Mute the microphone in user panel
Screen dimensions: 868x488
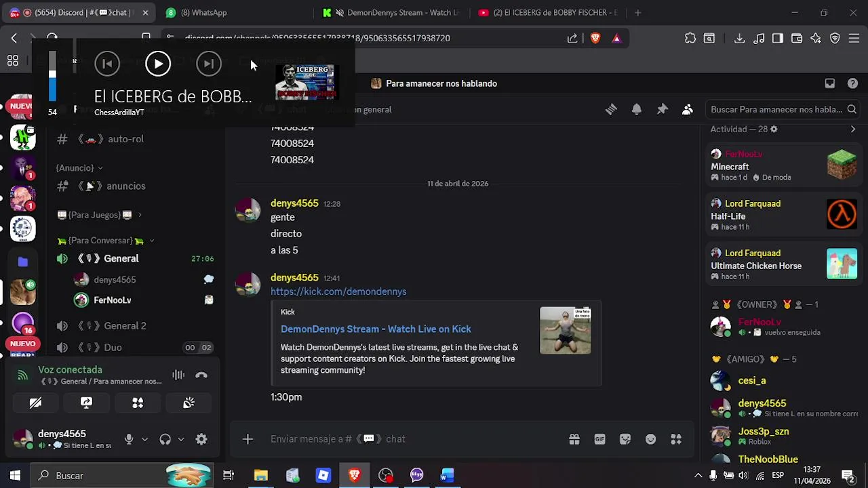point(129,439)
